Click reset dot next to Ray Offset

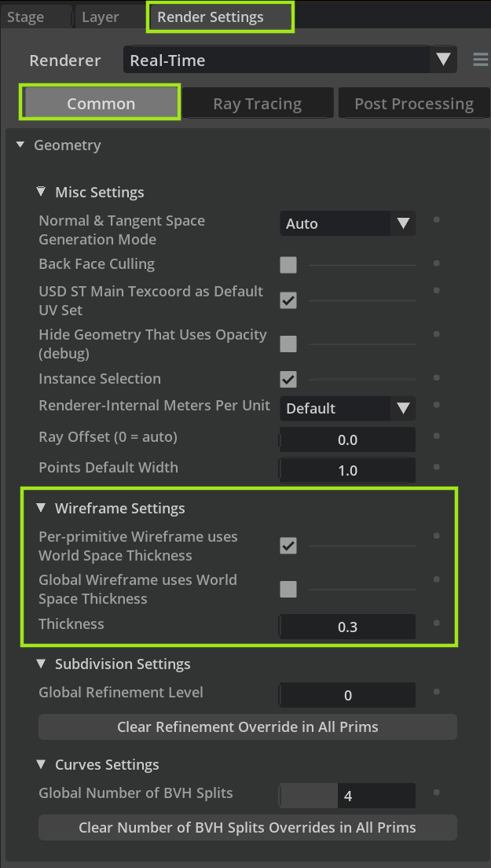tap(436, 436)
